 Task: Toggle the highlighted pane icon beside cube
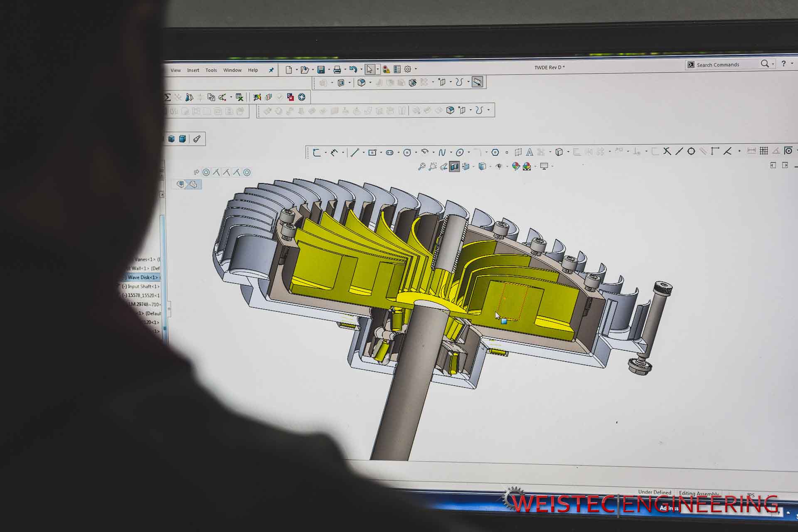tap(194, 184)
